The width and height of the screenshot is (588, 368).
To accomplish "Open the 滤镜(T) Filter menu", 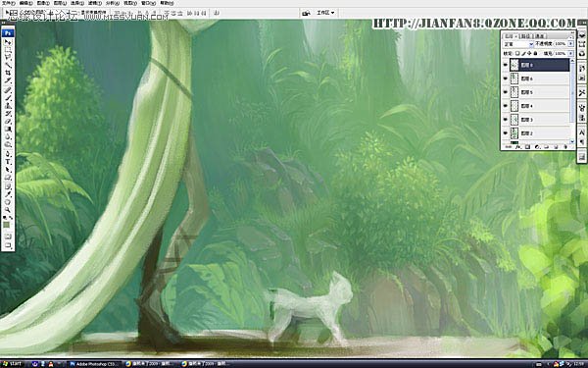I will pyautogui.click(x=94, y=3).
